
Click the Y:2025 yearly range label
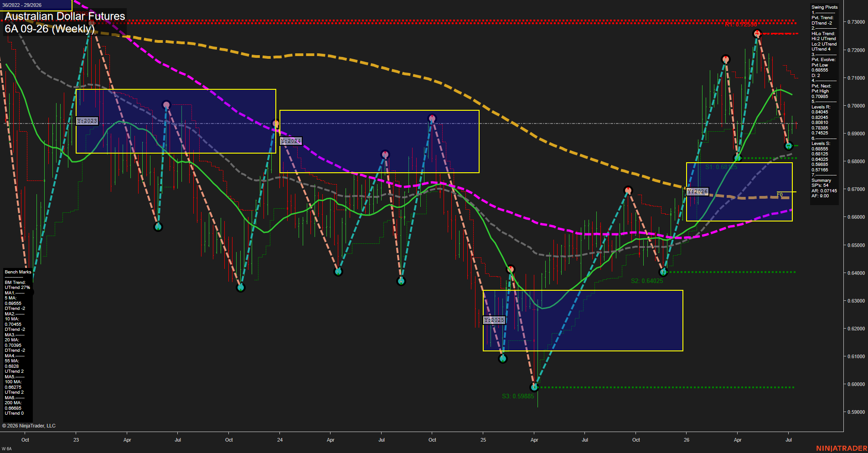click(495, 320)
